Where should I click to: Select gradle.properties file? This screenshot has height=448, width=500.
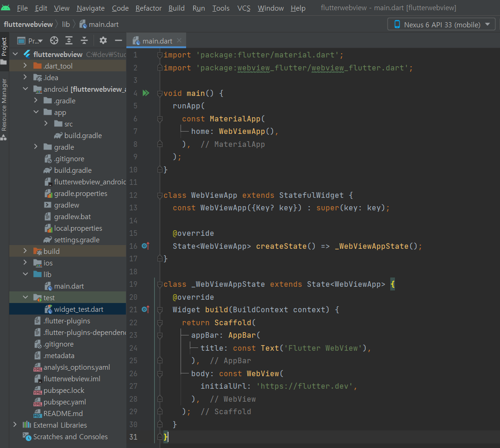(75, 193)
